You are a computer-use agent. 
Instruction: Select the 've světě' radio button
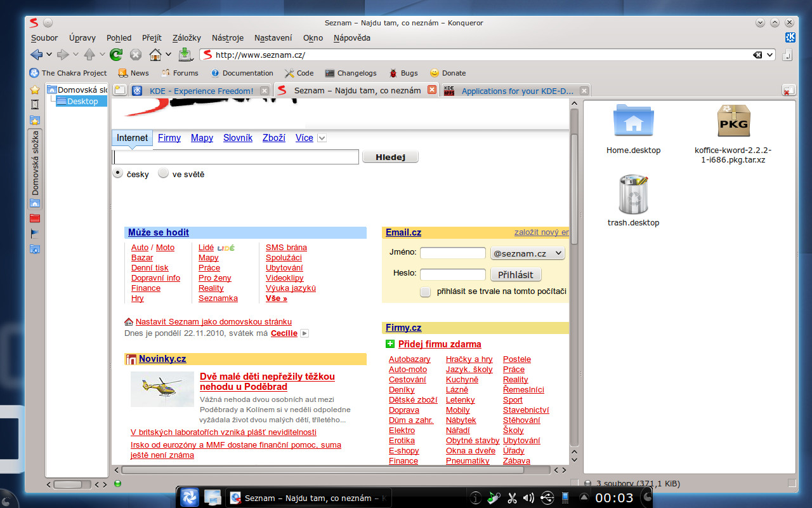coord(164,173)
